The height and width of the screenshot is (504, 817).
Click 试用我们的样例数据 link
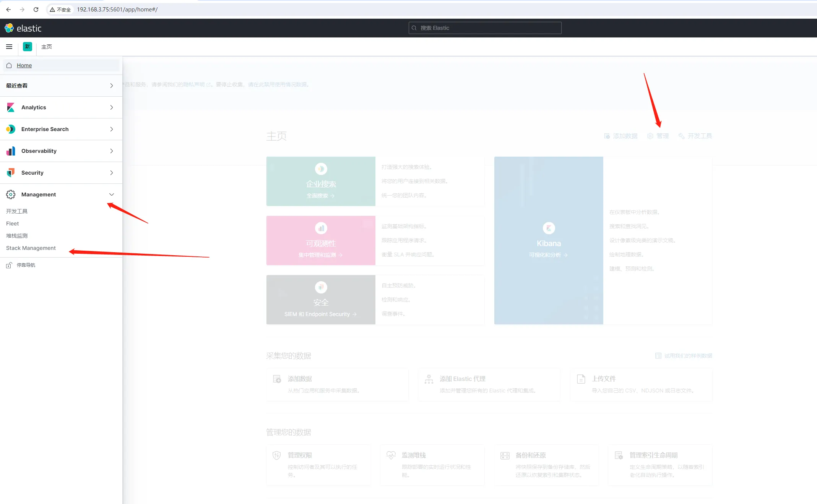pos(684,356)
